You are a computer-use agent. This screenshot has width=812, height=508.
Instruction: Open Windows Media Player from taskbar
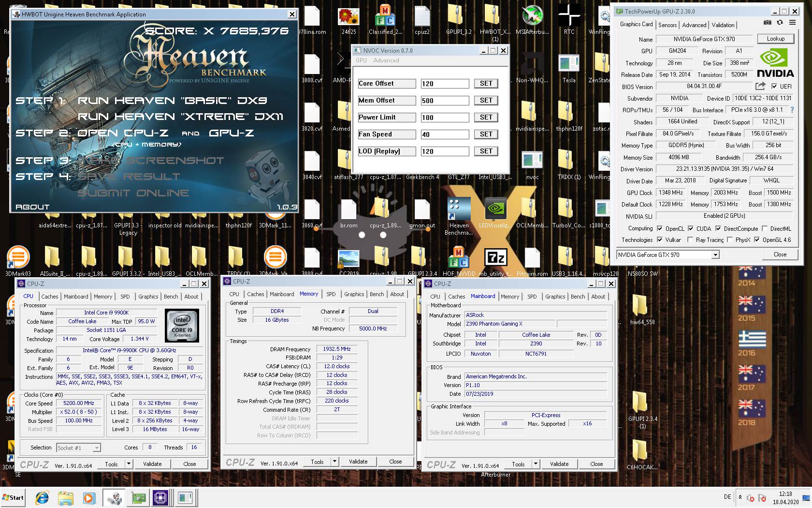89,498
